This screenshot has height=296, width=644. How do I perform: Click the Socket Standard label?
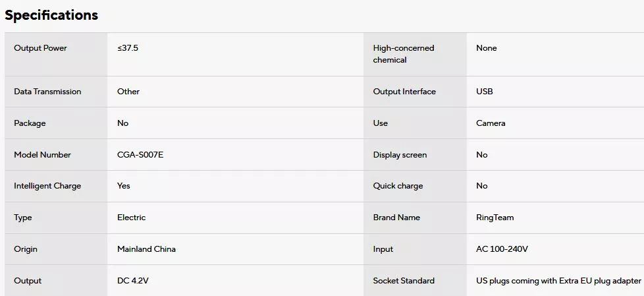(404, 281)
